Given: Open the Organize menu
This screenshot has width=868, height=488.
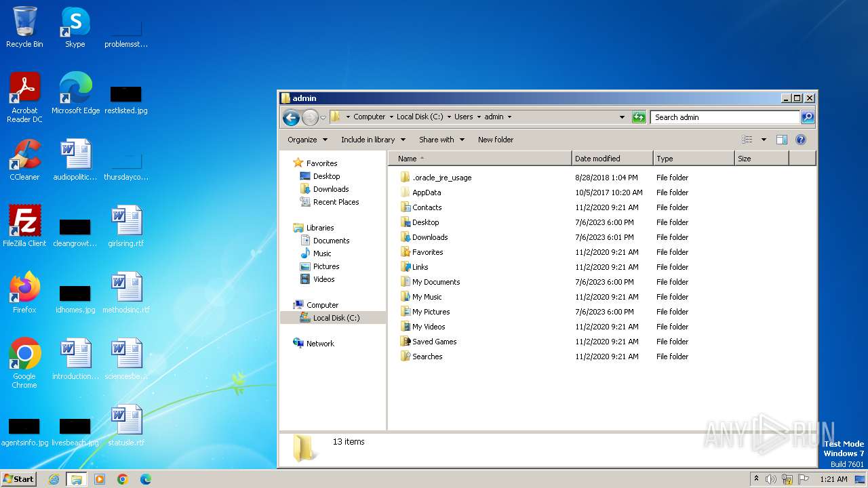Looking at the screenshot, I should [307, 140].
